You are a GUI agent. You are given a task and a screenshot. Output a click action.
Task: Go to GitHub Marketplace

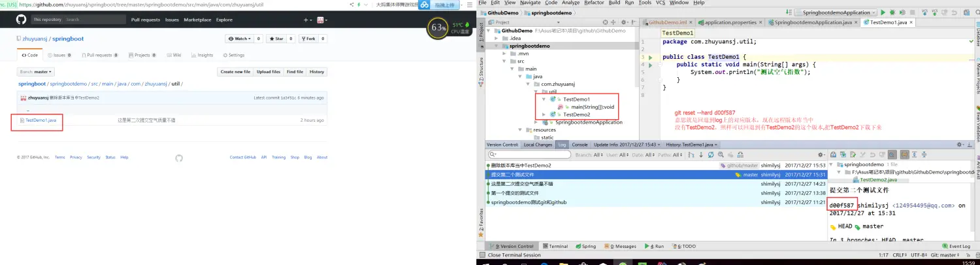click(197, 20)
